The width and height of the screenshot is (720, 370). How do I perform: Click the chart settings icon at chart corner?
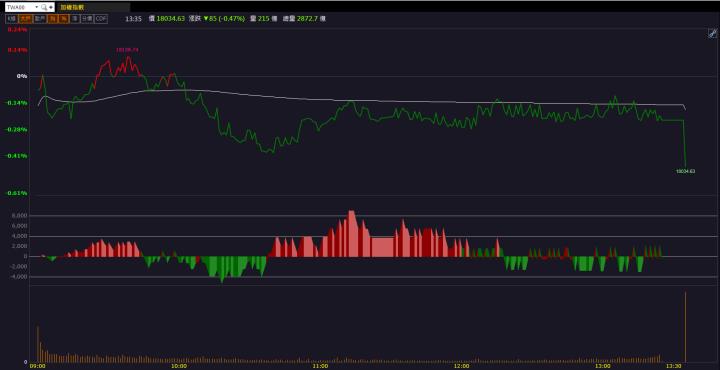(x=712, y=33)
